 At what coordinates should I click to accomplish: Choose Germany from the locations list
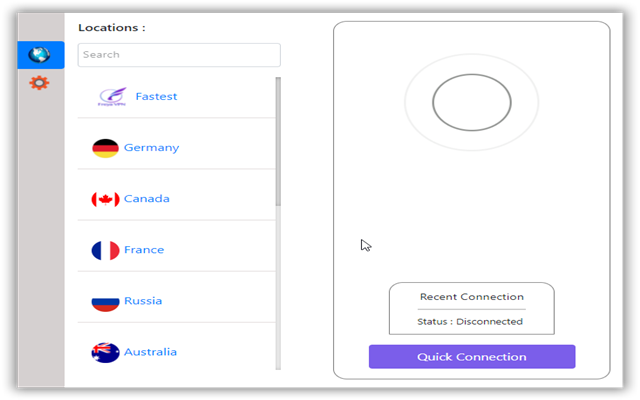click(151, 148)
